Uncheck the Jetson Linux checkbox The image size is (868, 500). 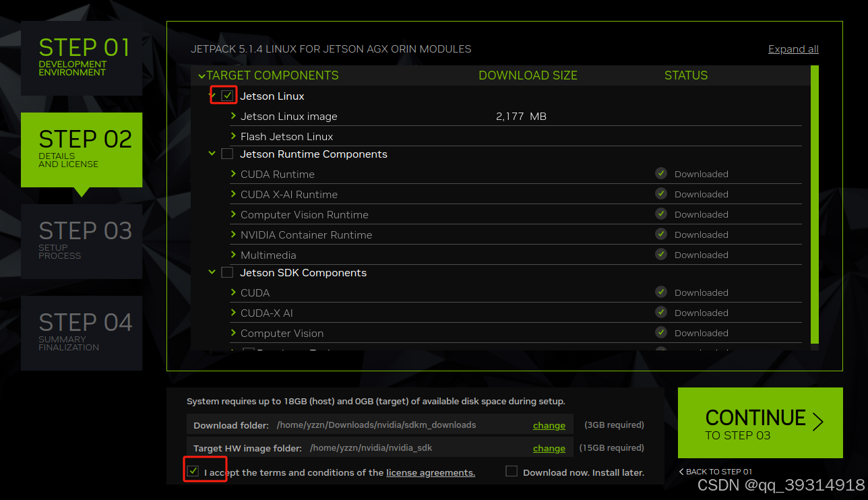pyautogui.click(x=227, y=96)
